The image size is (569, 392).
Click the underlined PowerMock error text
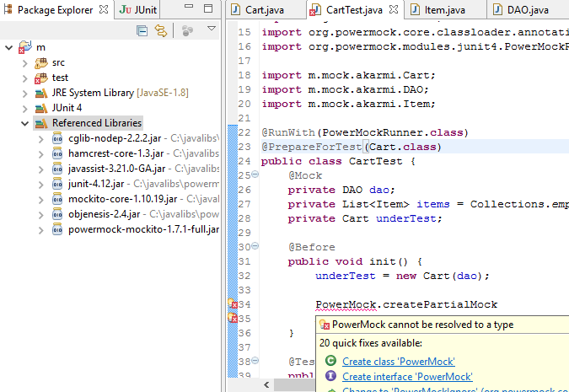point(346,304)
